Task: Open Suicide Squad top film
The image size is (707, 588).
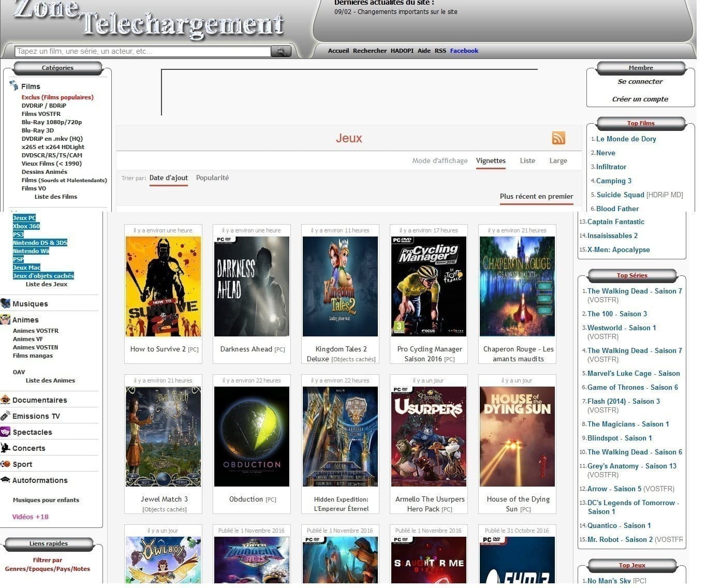Action: tap(621, 195)
